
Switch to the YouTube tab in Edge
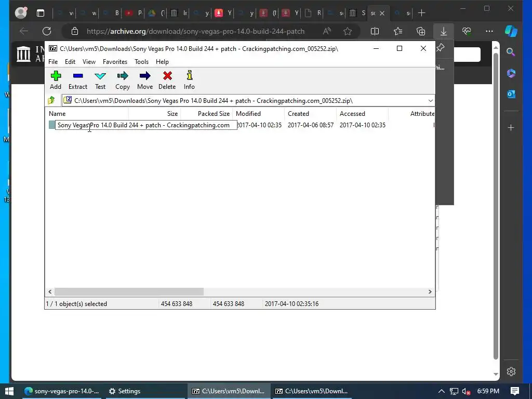[x=133, y=13]
